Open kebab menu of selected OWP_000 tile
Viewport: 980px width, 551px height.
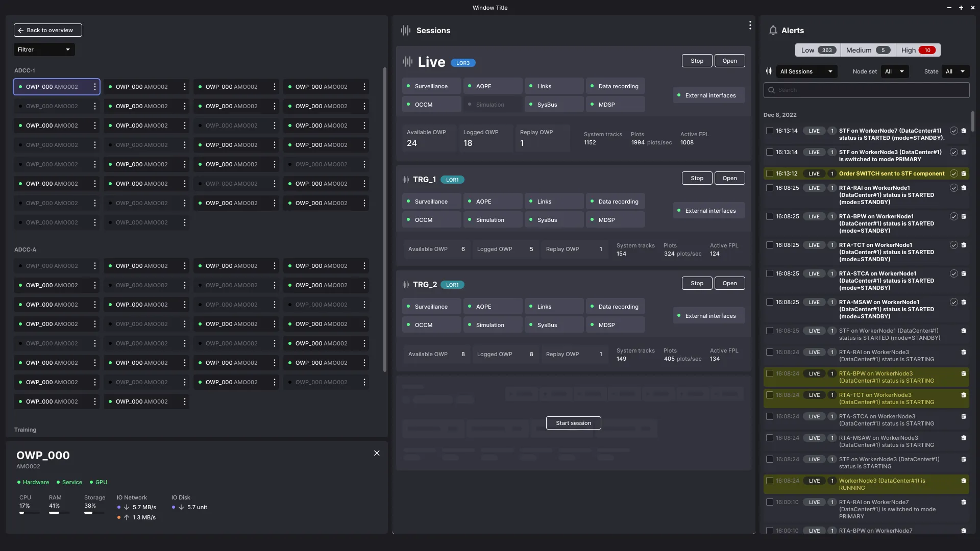point(95,87)
